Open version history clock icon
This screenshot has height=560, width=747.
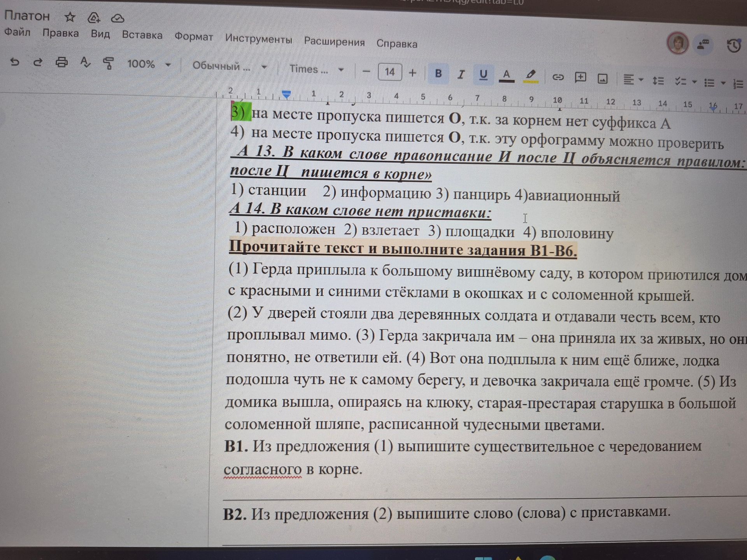click(x=734, y=45)
